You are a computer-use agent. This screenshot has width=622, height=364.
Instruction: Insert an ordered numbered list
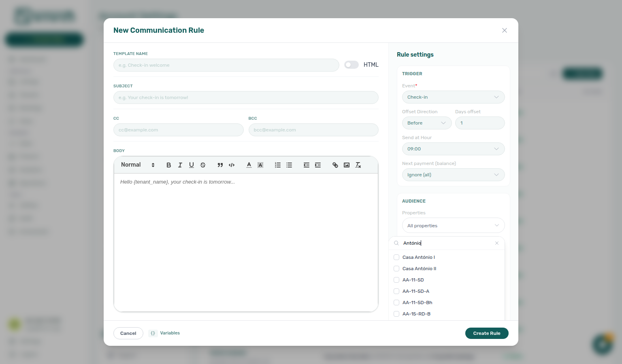pyautogui.click(x=278, y=165)
